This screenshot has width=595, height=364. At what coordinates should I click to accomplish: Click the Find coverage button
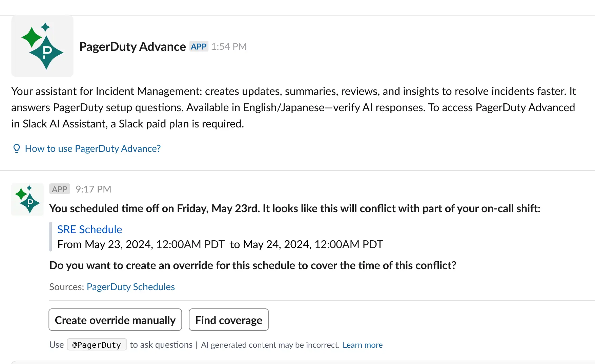tap(229, 320)
